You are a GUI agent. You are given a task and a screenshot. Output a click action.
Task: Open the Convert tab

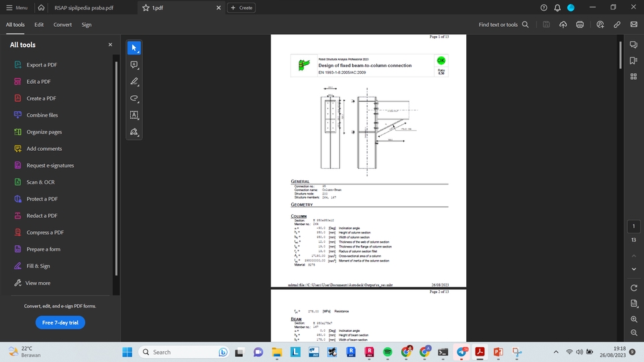(62, 25)
